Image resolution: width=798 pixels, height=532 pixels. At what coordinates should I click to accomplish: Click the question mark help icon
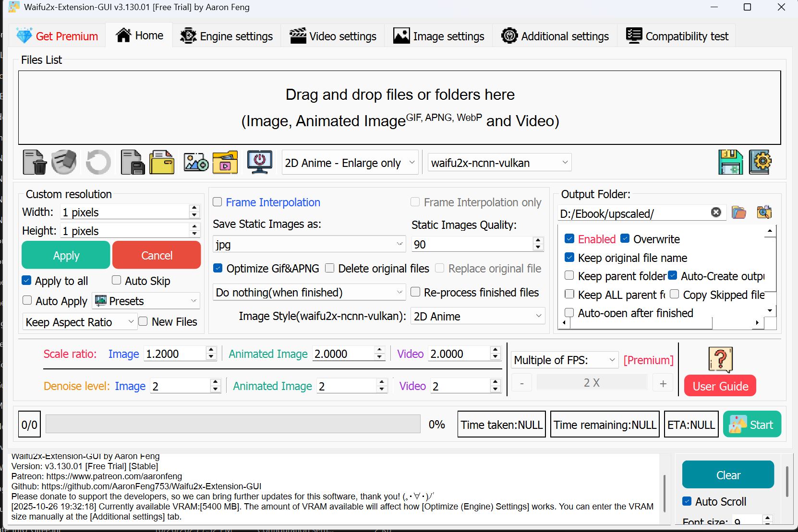[720, 359]
